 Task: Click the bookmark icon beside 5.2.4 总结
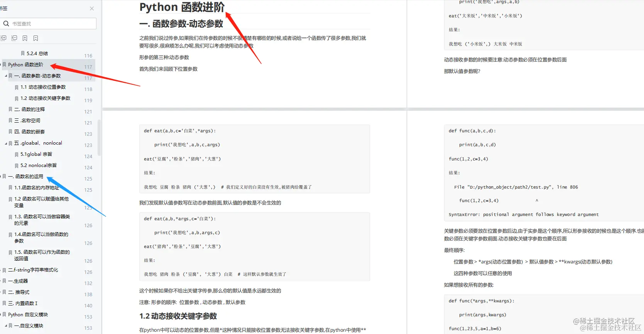pyautogui.click(x=23, y=54)
